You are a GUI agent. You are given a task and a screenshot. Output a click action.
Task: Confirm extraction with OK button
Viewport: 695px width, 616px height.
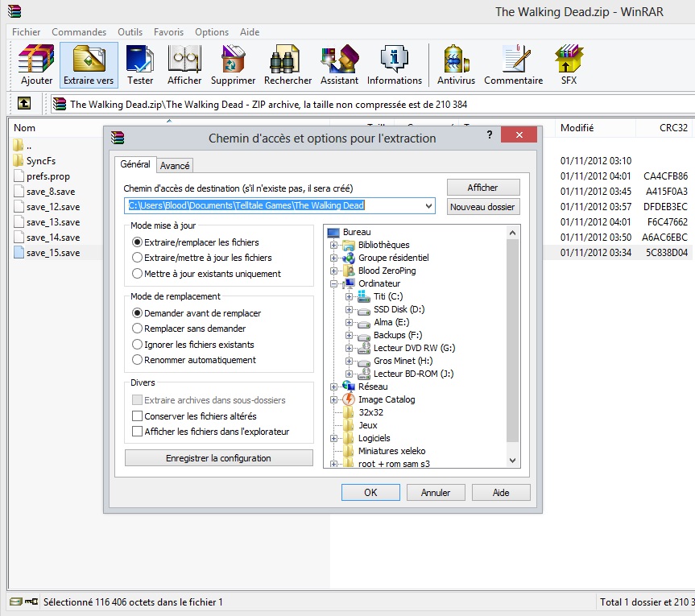click(370, 492)
